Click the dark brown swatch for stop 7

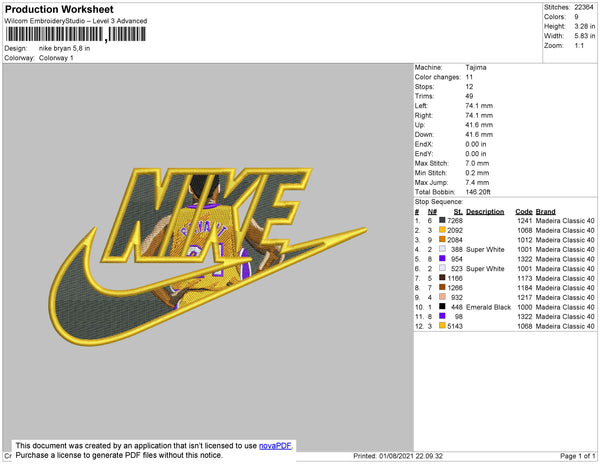click(x=442, y=278)
